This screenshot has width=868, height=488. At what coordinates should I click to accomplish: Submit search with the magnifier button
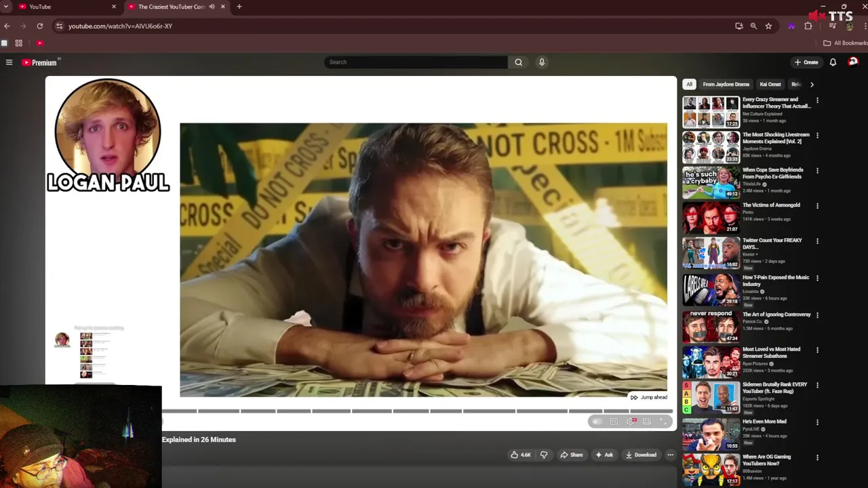(519, 62)
